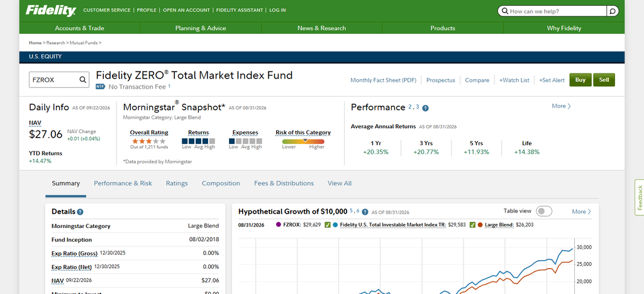Open Monthly Fact Sheet (PDF) link
This screenshot has width=644, height=294.
[383, 80]
